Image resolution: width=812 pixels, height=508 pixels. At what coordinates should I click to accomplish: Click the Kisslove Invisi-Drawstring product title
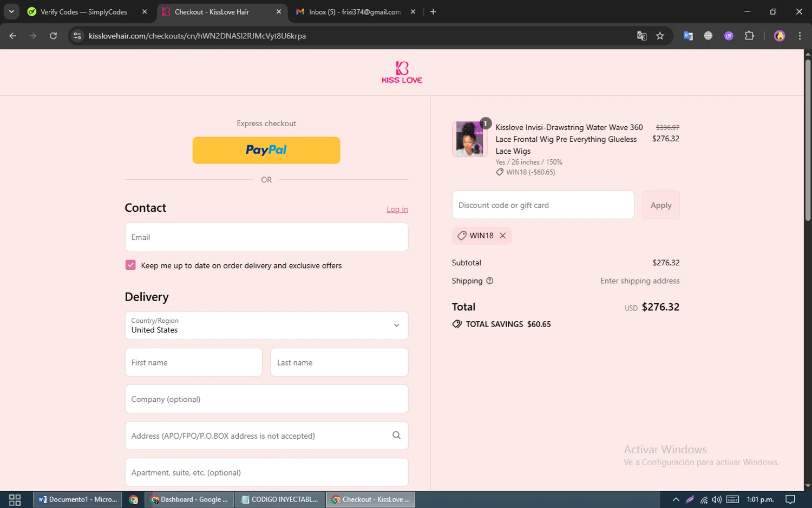(x=569, y=139)
